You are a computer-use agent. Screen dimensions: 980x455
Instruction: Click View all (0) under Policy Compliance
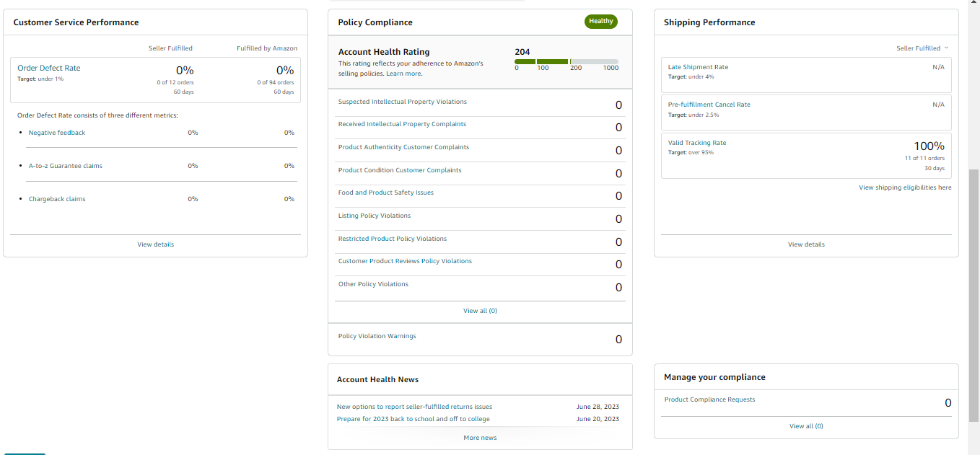[480, 311]
